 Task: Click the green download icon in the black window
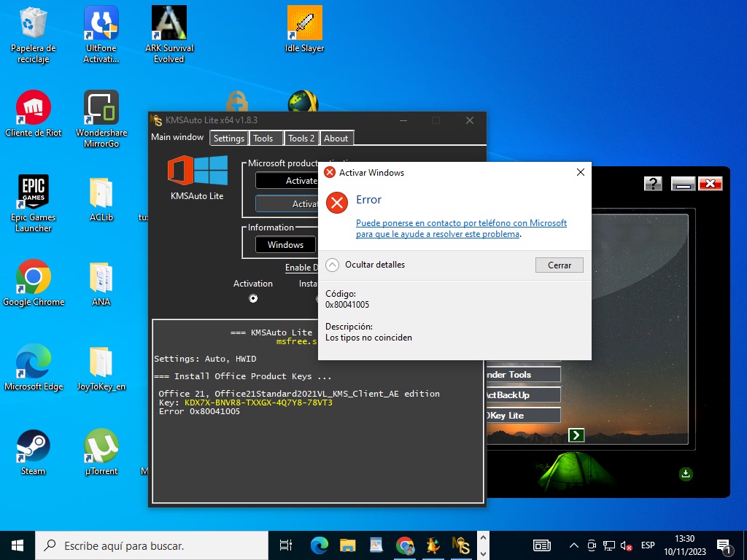(x=686, y=474)
